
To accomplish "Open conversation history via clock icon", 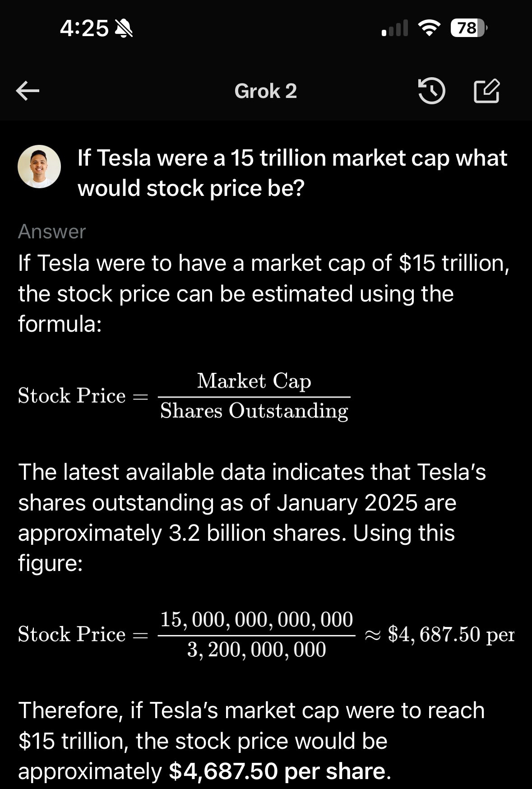I will tap(433, 91).
